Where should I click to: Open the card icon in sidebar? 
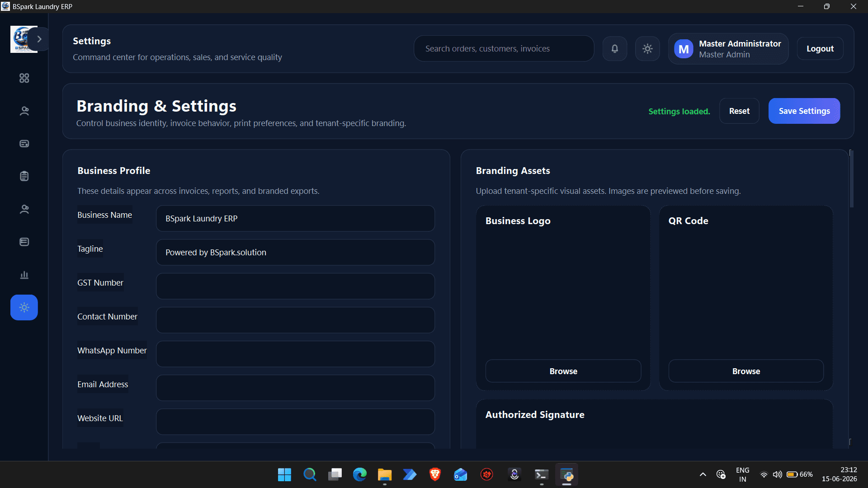pyautogui.click(x=24, y=144)
